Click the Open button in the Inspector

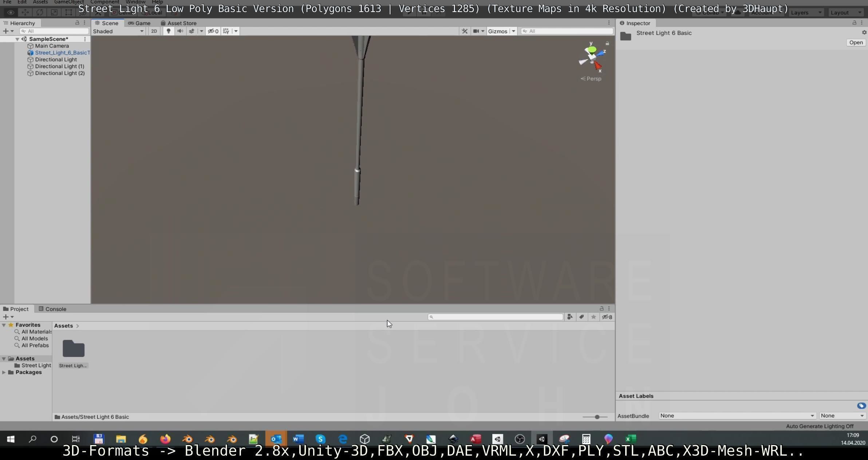(856, 43)
